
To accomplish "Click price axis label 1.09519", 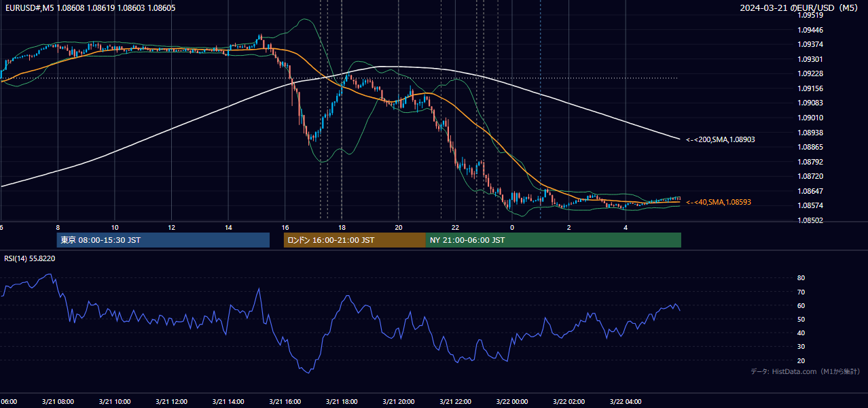I will pyautogui.click(x=811, y=15).
